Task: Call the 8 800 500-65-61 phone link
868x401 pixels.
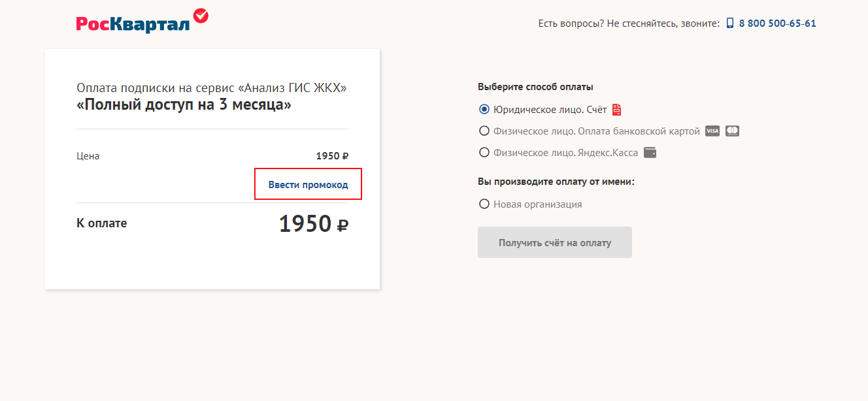Action: [x=777, y=24]
